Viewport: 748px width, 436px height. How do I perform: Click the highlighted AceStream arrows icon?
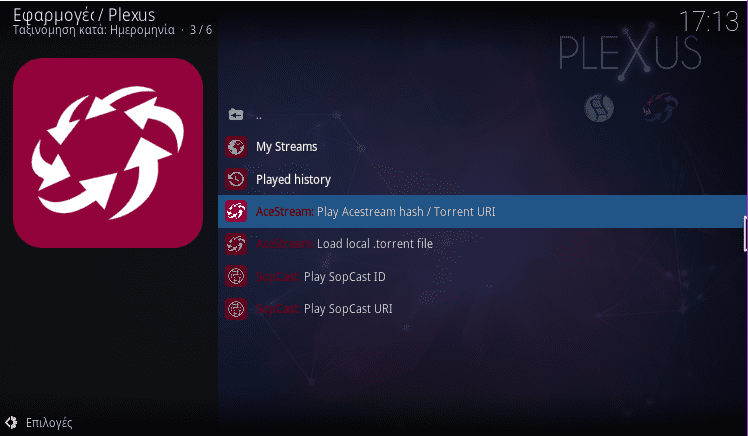[x=236, y=211]
